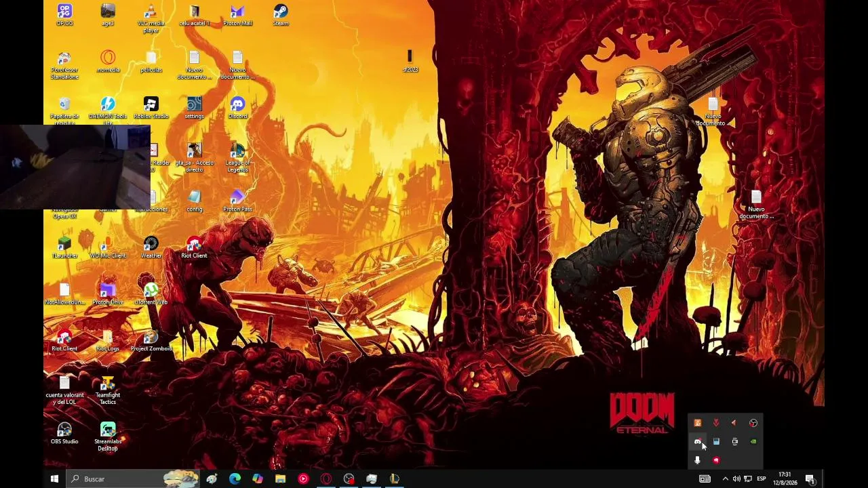868x488 pixels.
Task: Select the PoroFessor Standalone shortcut
Action: [64, 65]
